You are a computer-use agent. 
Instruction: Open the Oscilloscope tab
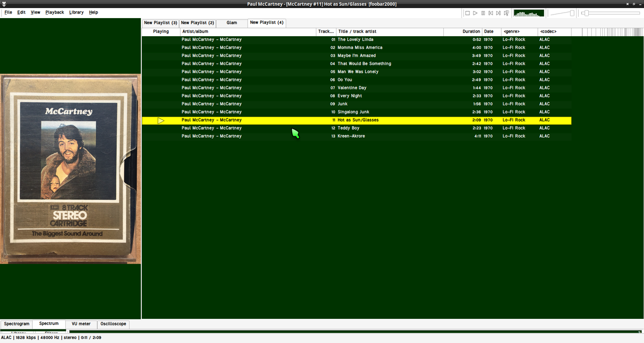coord(113,324)
